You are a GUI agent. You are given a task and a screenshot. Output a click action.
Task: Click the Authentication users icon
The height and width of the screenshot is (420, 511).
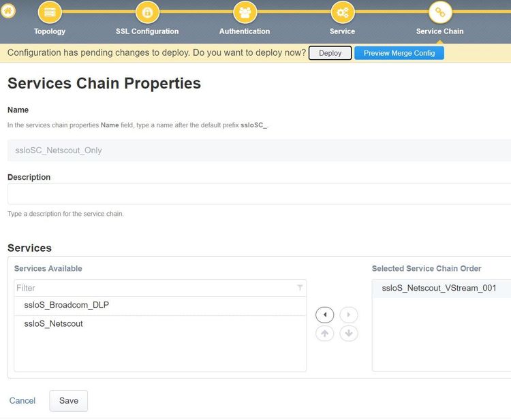[245, 12]
